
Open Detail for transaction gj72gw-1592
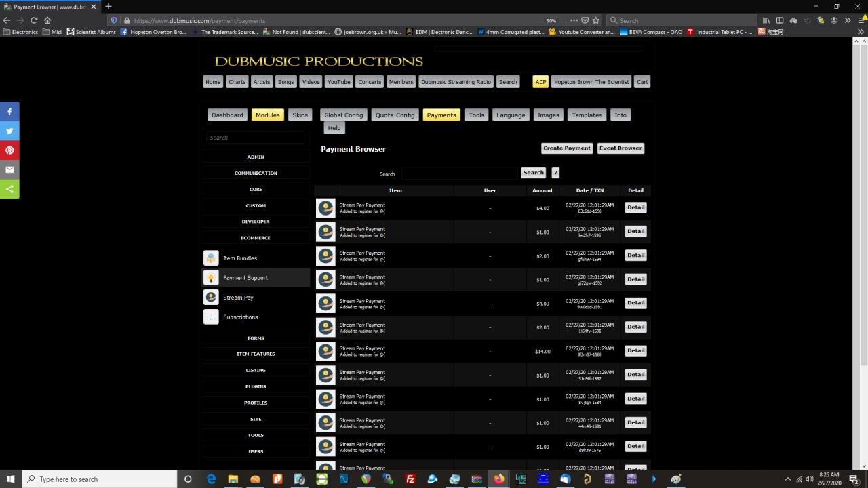coord(635,279)
